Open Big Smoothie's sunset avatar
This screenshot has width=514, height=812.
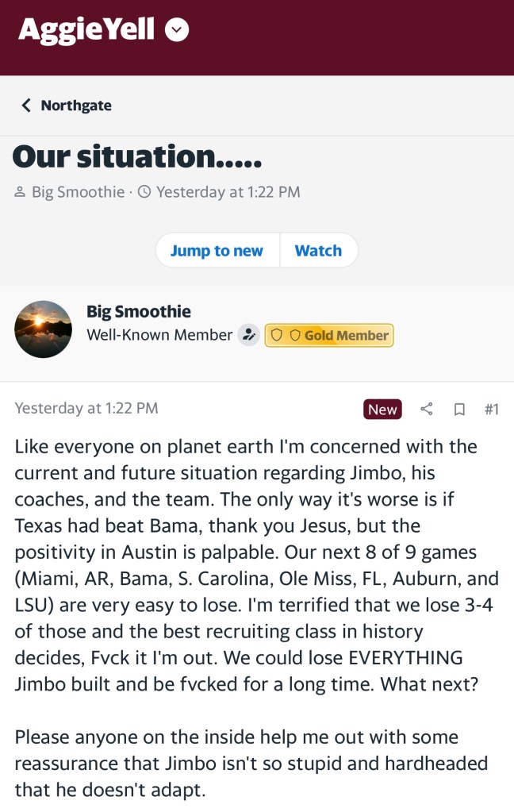(44, 329)
